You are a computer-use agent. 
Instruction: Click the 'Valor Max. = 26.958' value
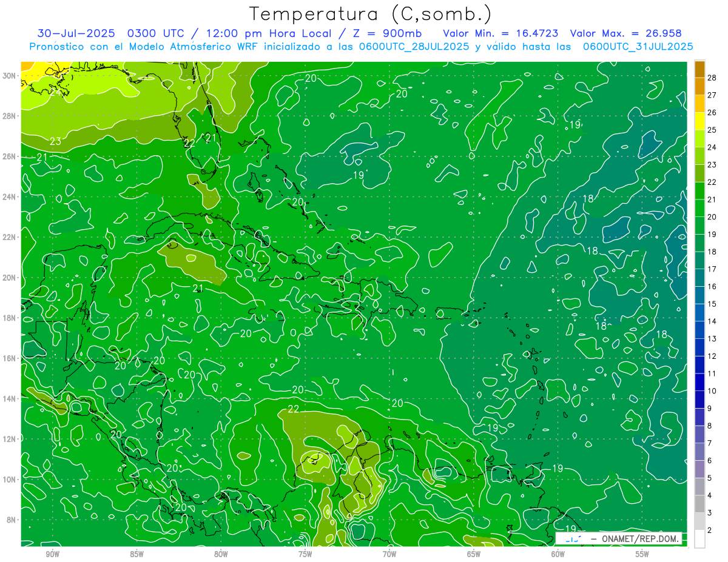pyautogui.click(x=625, y=33)
